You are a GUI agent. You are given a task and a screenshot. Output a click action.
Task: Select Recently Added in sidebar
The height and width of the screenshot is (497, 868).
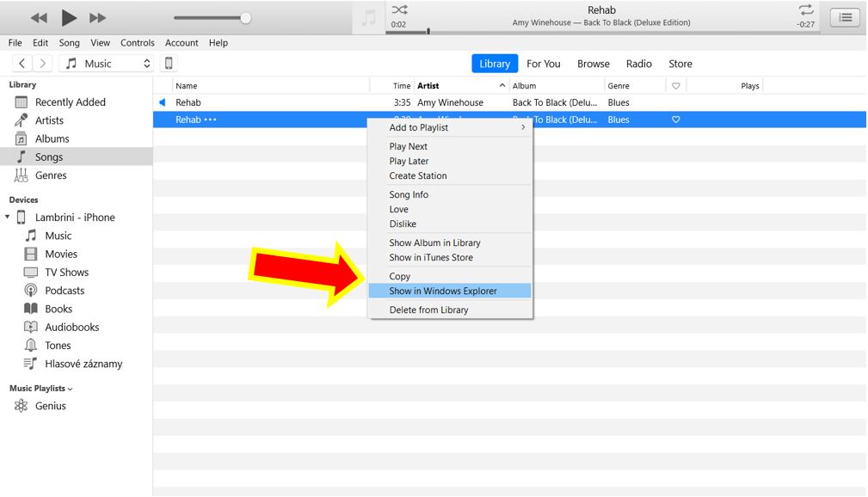[x=77, y=101]
